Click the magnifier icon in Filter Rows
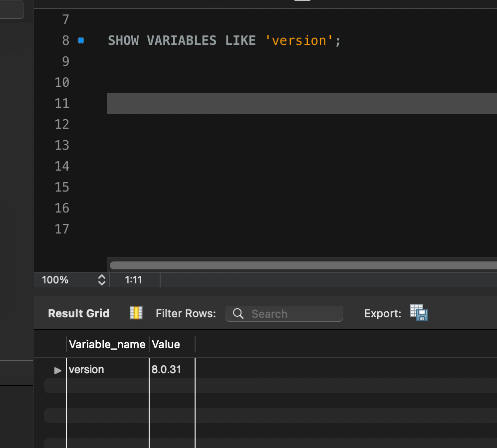The height and width of the screenshot is (448, 497). 239,314
